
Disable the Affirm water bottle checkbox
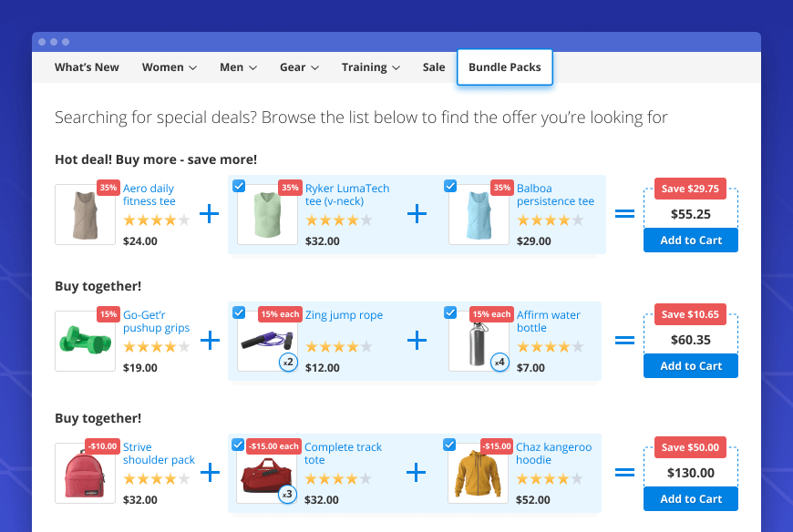pyautogui.click(x=450, y=312)
